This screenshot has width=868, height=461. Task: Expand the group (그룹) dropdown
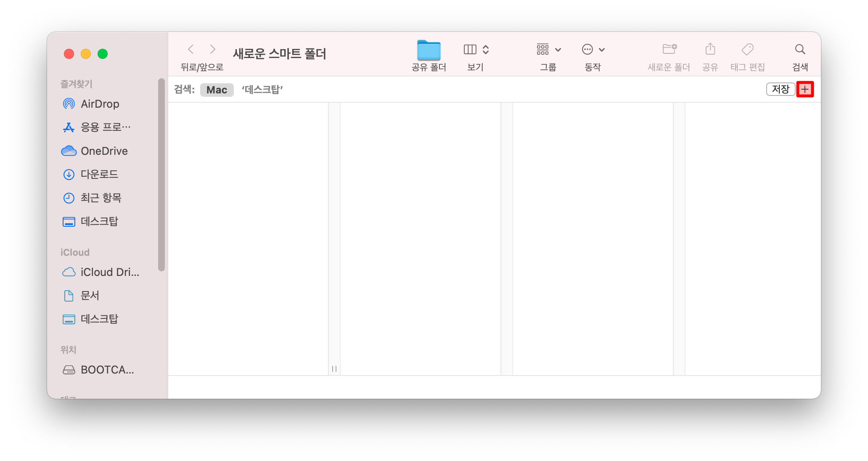click(x=548, y=50)
